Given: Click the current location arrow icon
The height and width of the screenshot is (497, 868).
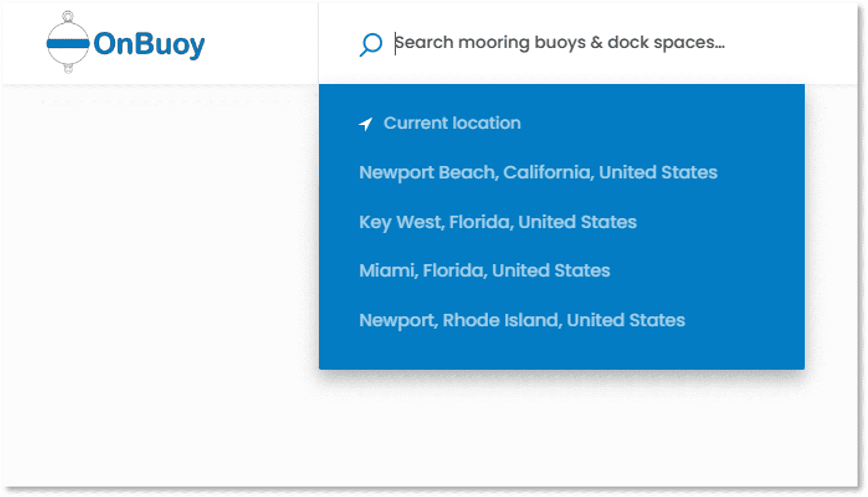Looking at the screenshot, I should click(x=366, y=124).
